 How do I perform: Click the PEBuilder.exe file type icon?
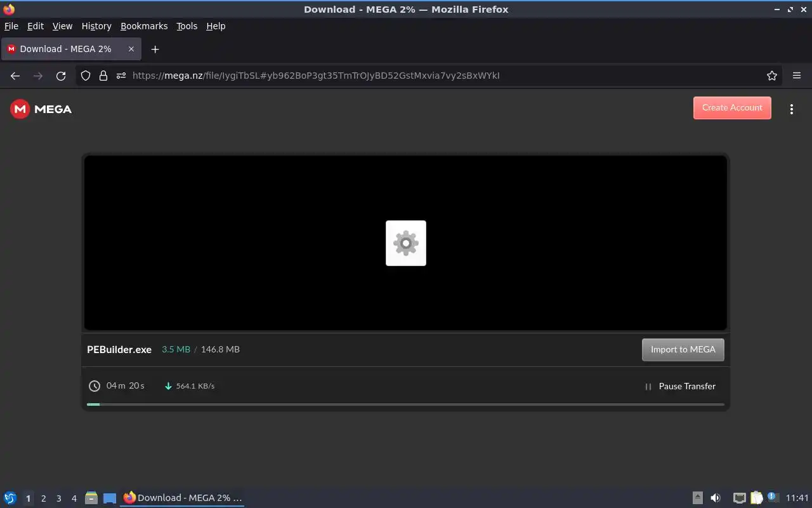tap(406, 243)
